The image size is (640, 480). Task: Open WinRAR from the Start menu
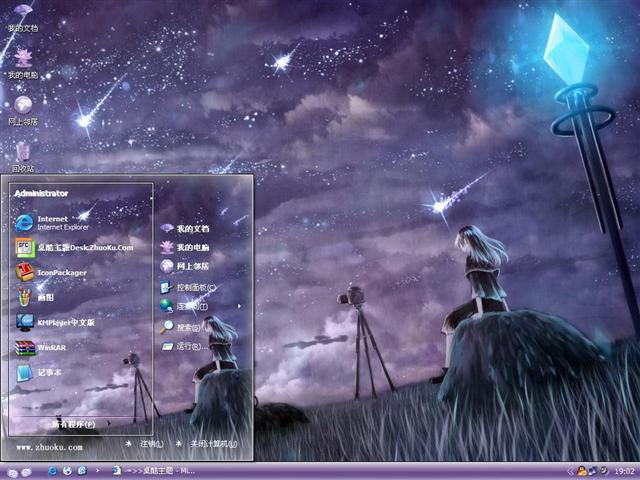[x=41, y=347]
